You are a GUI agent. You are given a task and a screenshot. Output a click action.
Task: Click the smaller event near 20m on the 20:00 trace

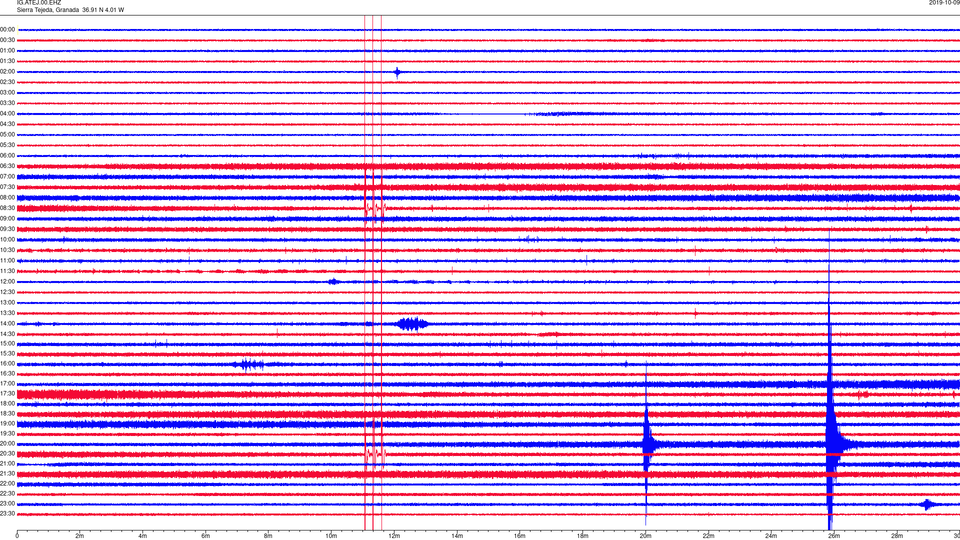point(647,444)
